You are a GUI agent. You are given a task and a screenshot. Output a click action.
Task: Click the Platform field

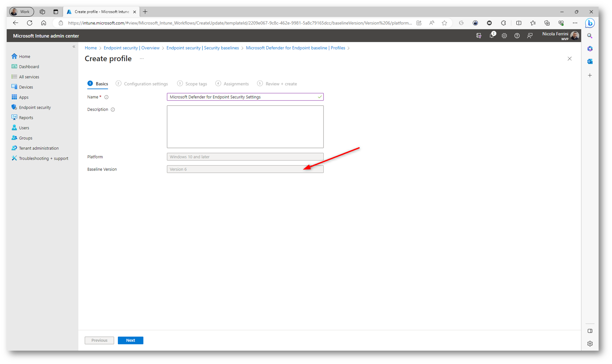pos(245,157)
